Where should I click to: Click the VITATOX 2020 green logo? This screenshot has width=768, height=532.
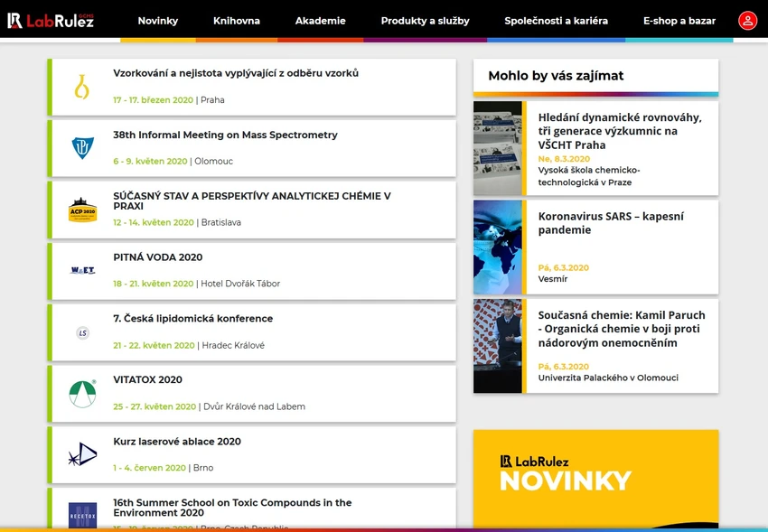(82, 394)
